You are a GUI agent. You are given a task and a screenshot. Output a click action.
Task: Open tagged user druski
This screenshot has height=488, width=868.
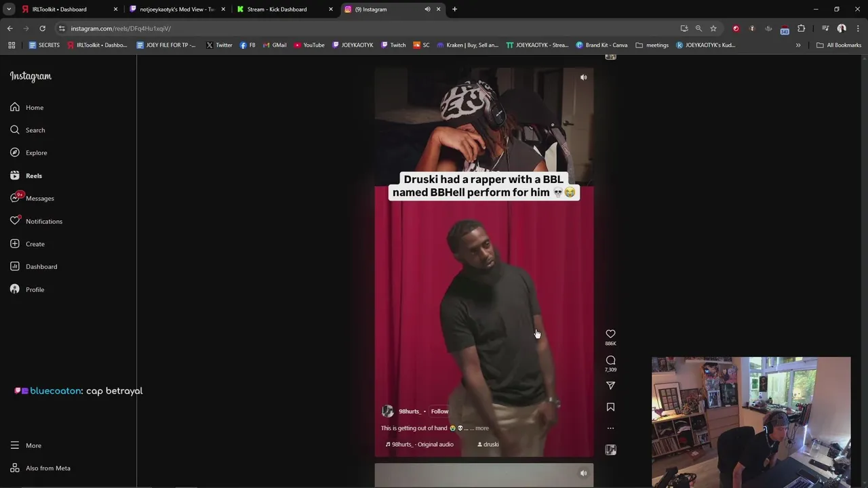(x=488, y=445)
